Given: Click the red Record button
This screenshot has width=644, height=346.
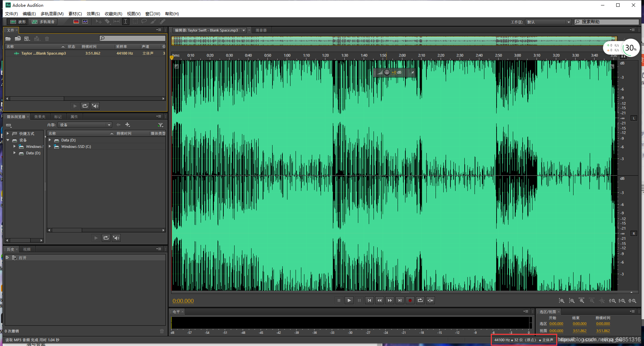Looking at the screenshot, I should [410, 301].
